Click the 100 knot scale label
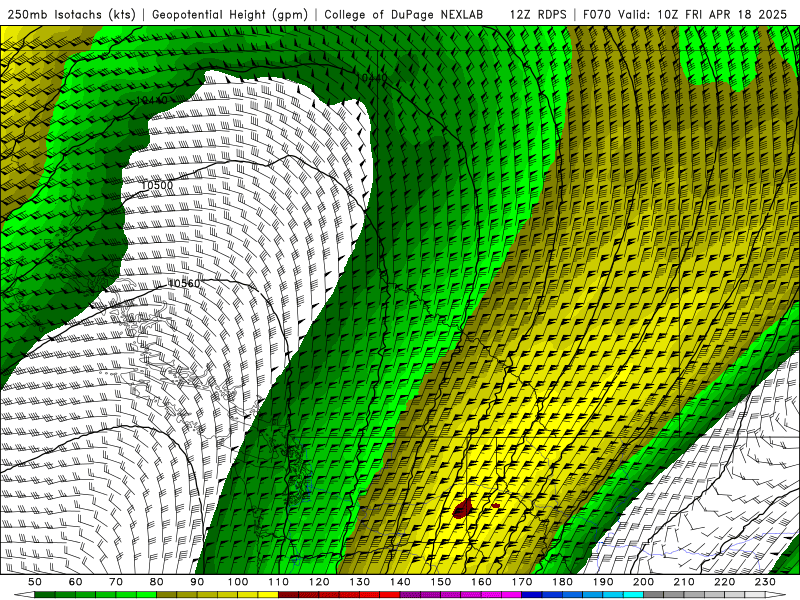Screen dimensions: 800x600 pos(238,582)
